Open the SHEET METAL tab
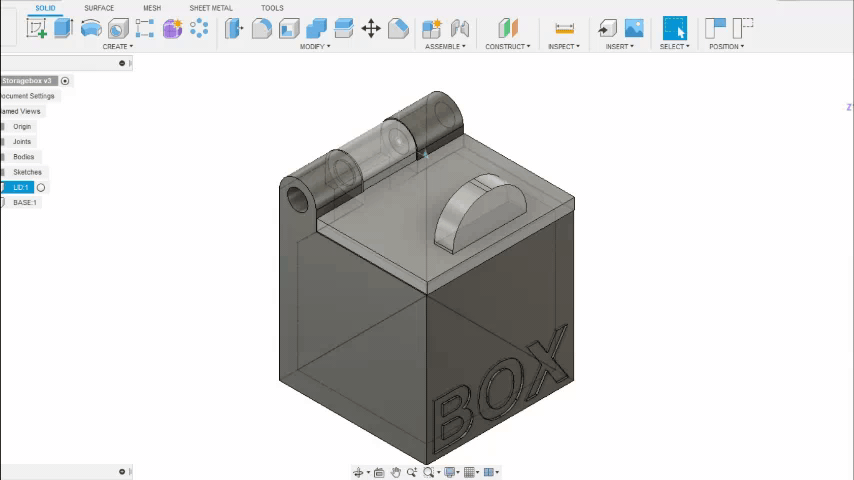 210,8
